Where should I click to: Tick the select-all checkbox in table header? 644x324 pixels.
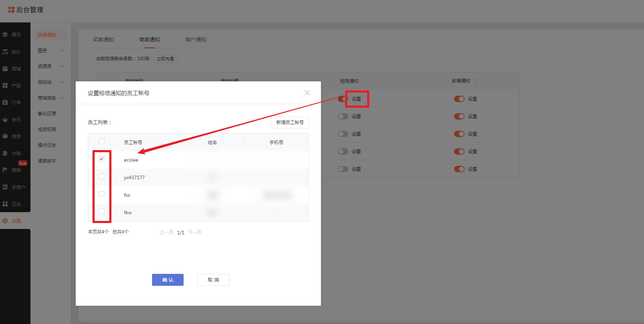[102, 141]
